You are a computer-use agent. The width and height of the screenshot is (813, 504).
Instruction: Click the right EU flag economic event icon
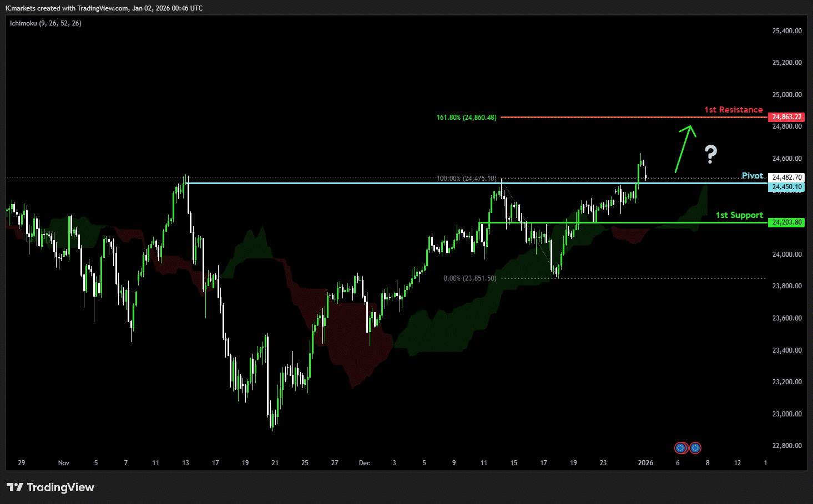tap(695, 448)
